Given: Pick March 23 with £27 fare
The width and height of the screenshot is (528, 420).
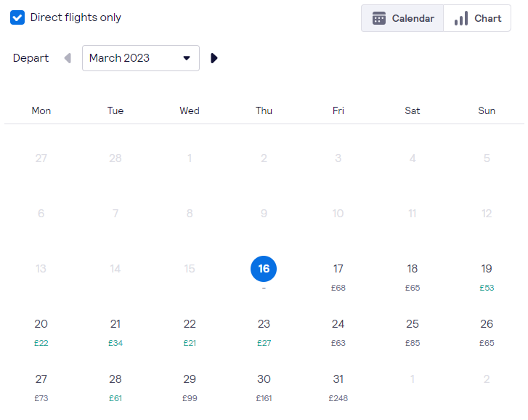Looking at the screenshot, I should point(264,332).
